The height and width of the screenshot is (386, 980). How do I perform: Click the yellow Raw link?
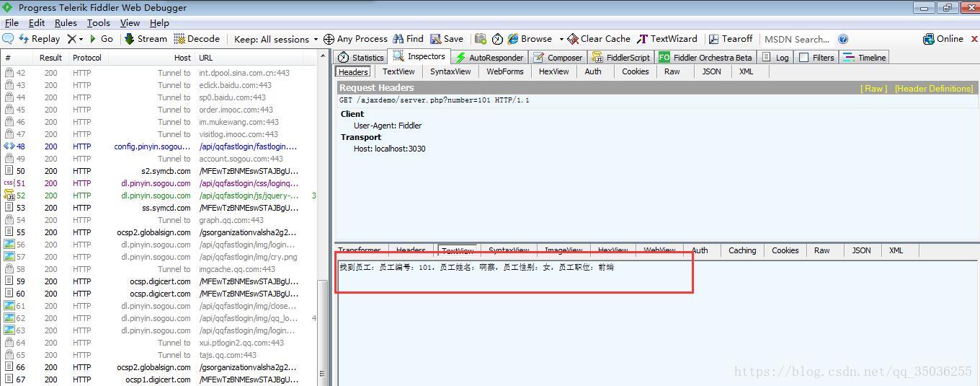point(874,89)
